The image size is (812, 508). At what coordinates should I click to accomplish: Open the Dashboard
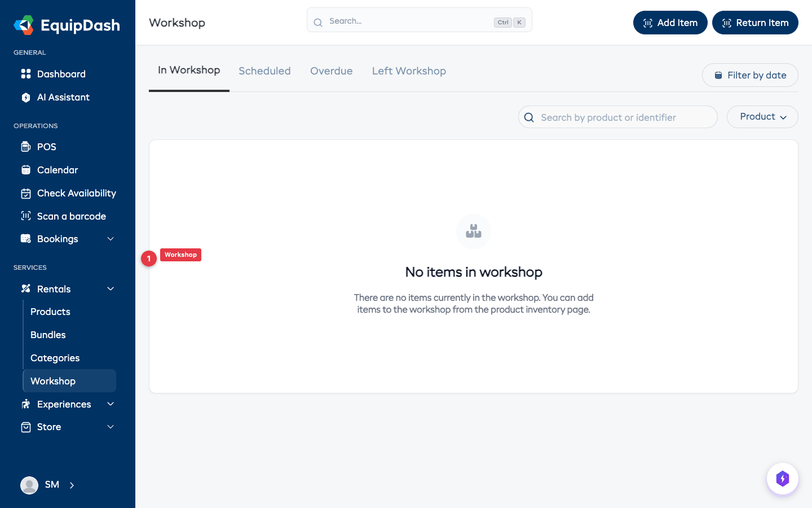click(x=61, y=74)
